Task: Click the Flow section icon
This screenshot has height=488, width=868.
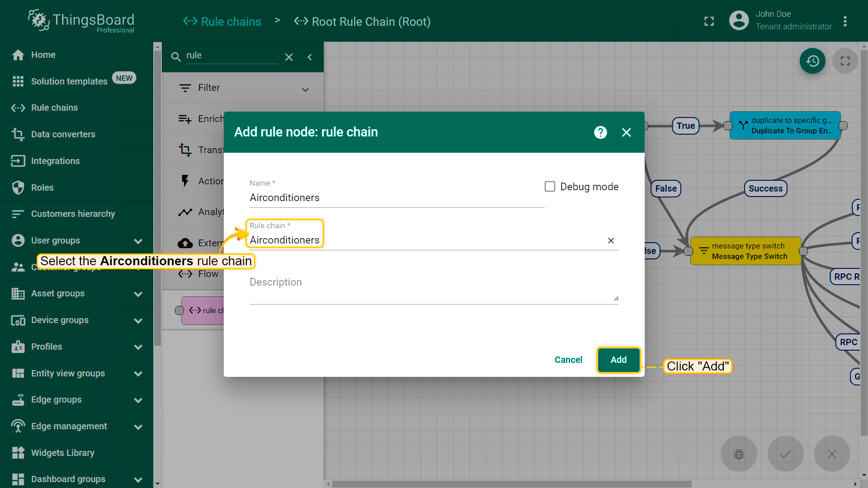Action: pyautogui.click(x=185, y=274)
